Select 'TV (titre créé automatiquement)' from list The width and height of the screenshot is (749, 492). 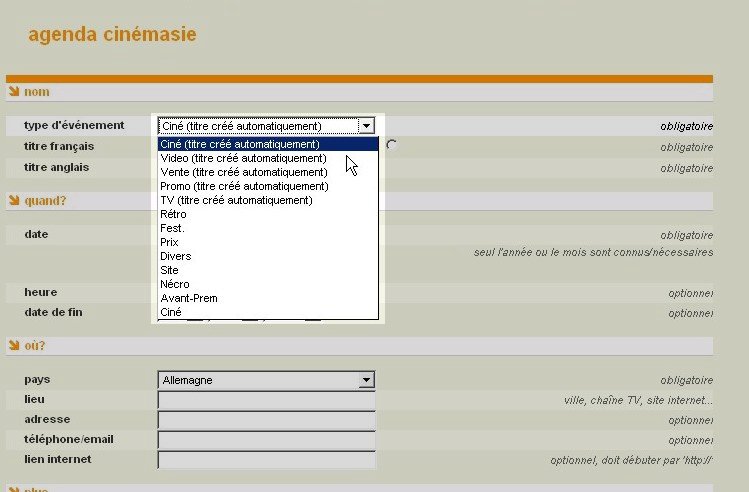tap(236, 200)
